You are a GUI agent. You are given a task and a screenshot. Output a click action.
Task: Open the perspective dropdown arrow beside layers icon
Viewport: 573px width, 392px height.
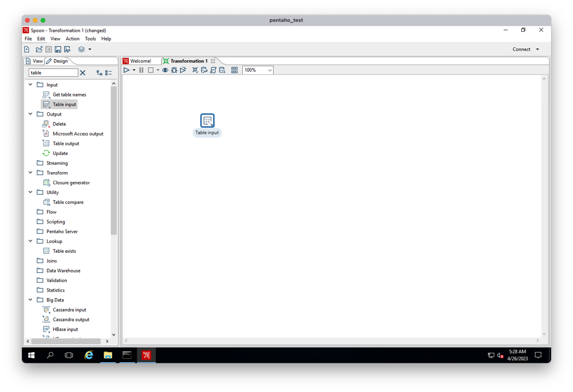pyautogui.click(x=90, y=50)
